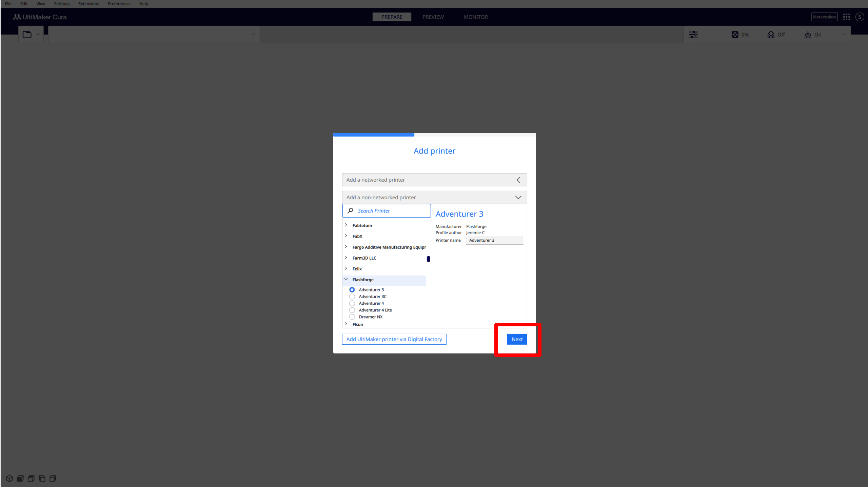Select the Adventurer 4 printer option
868x488 pixels.
(x=352, y=303)
